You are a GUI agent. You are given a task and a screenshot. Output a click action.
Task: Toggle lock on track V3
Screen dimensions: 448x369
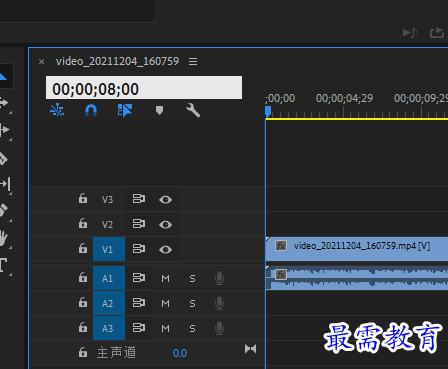83,199
